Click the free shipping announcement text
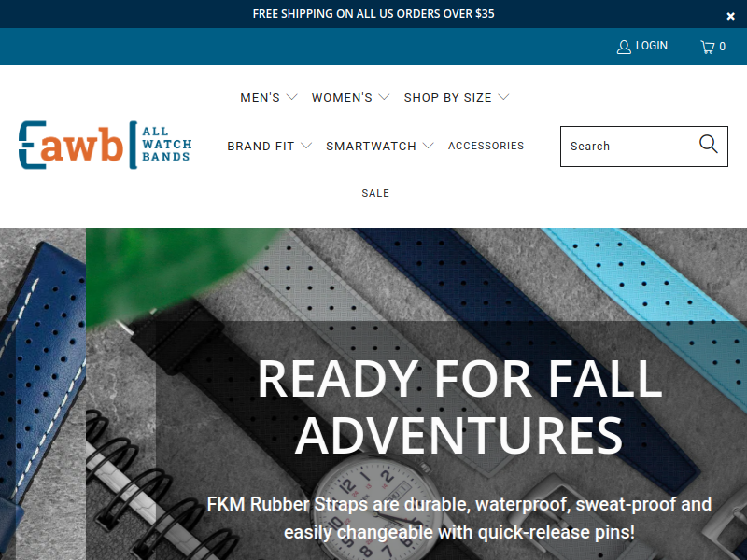The height and width of the screenshot is (560, 747). click(373, 14)
